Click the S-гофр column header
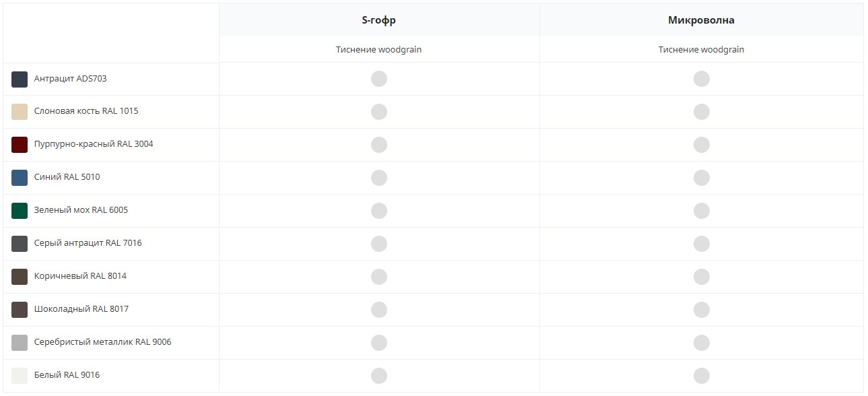The image size is (868, 396). click(379, 20)
